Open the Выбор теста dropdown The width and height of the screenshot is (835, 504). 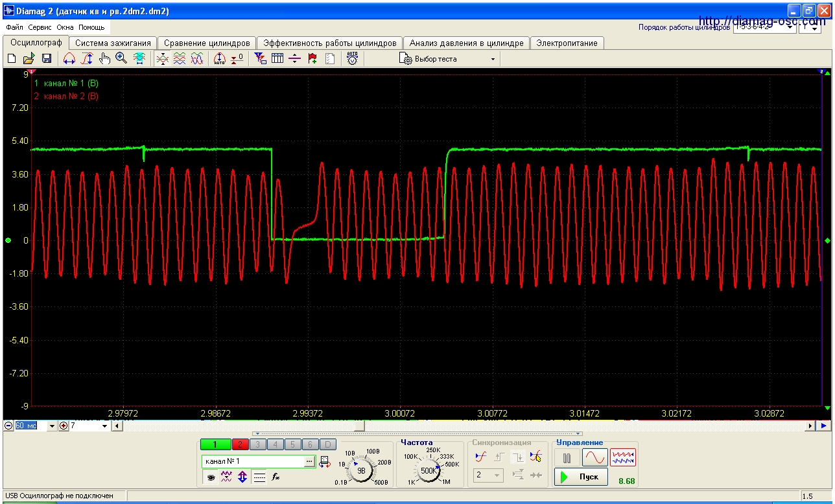[x=493, y=59]
